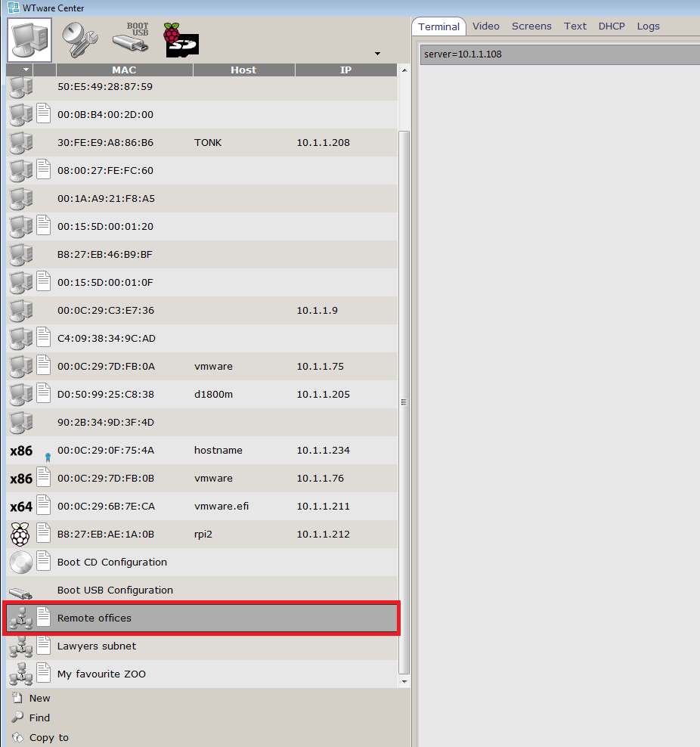Click the CD disc icon for Boot CD Configuration
Image resolution: width=700 pixels, height=747 pixels.
tap(21, 563)
